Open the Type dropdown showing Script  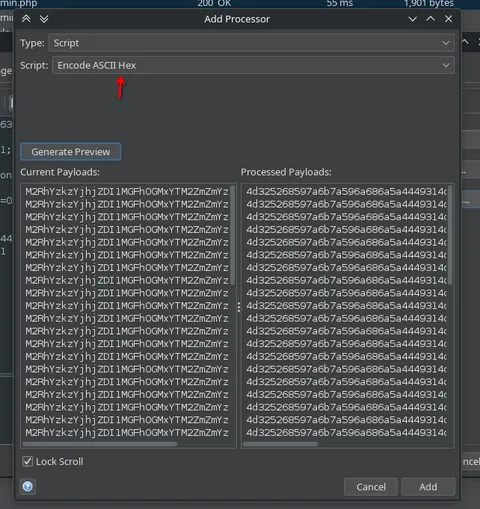tap(252, 43)
